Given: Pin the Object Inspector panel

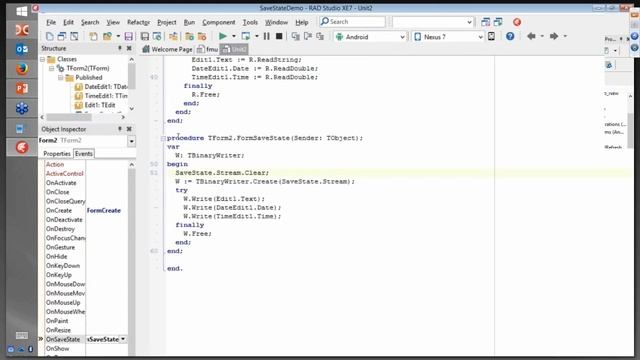Looking at the screenshot, I should [120, 129].
